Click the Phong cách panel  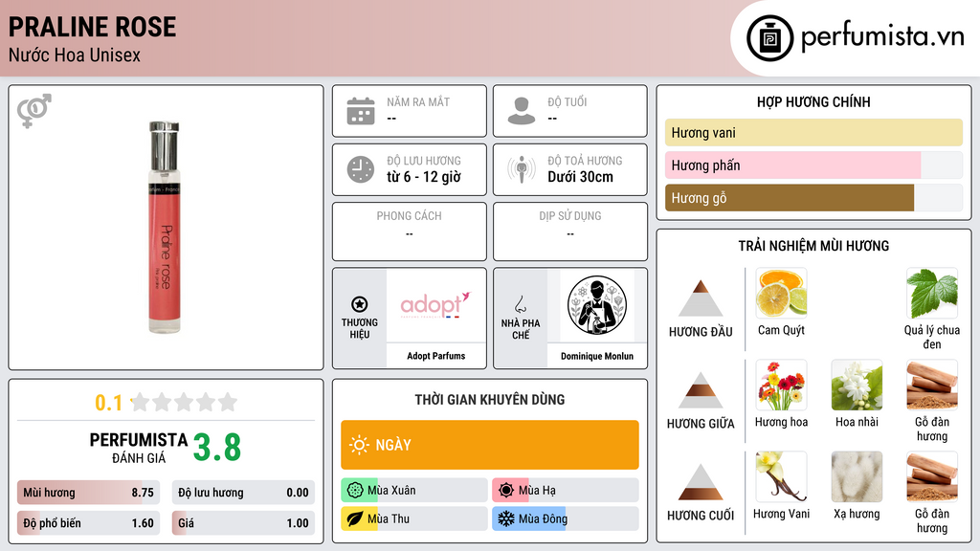410,231
